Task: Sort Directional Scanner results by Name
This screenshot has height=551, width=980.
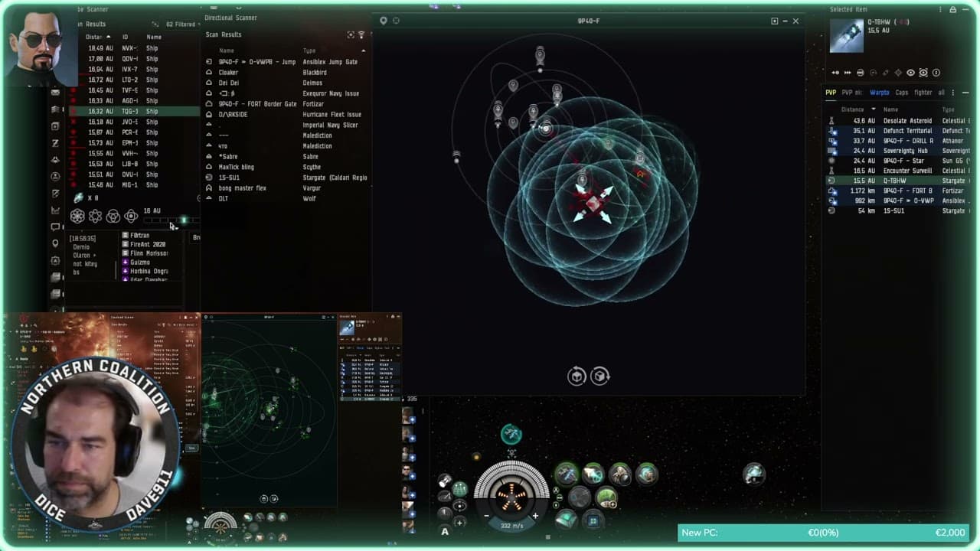Action: click(x=227, y=51)
